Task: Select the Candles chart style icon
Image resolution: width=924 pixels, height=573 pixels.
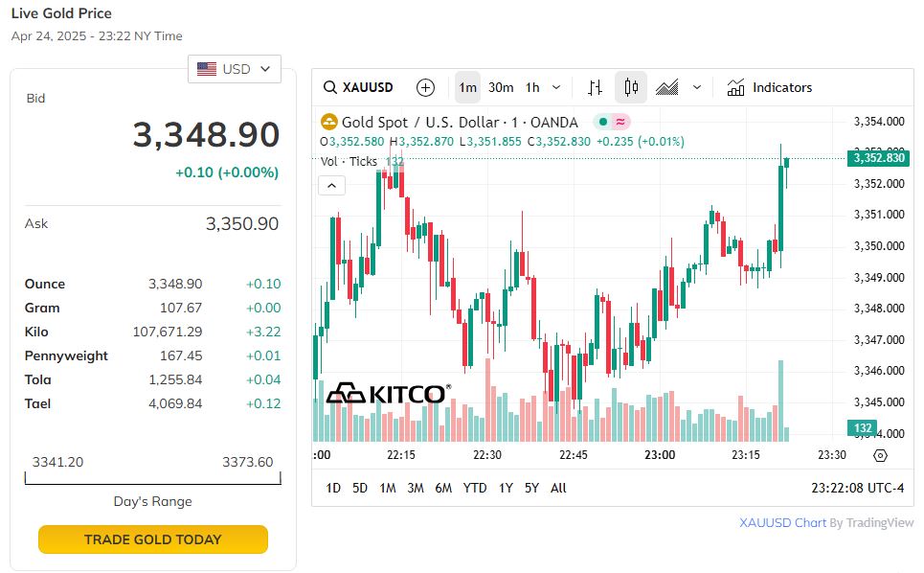Action: [631, 87]
